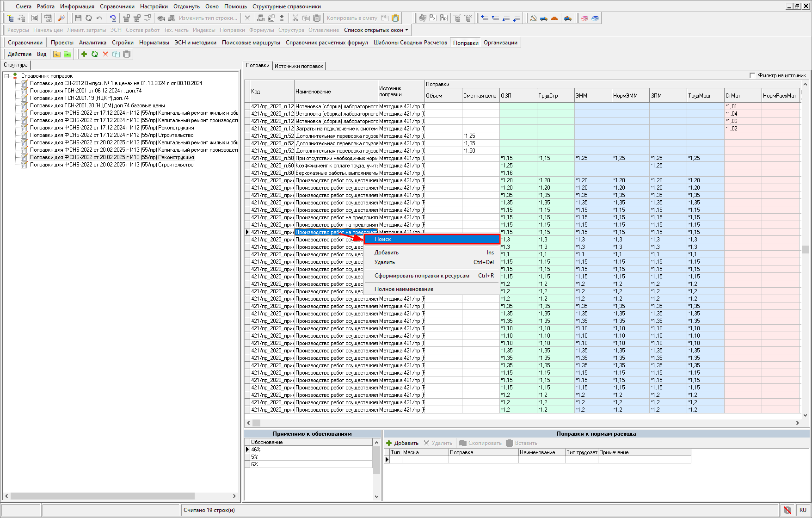Click the orange bricks materials icon

(x=554, y=18)
